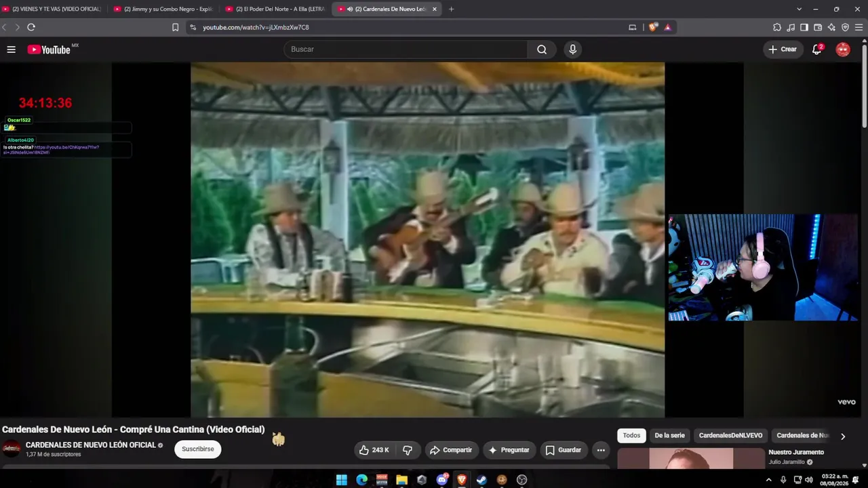Open the site settings icon beside URL
The width and height of the screenshot is (868, 488).
pos(193,27)
